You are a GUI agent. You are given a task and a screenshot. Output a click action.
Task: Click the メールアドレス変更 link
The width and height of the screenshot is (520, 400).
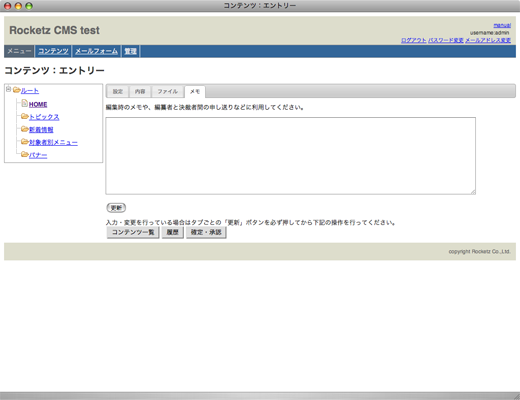click(488, 40)
